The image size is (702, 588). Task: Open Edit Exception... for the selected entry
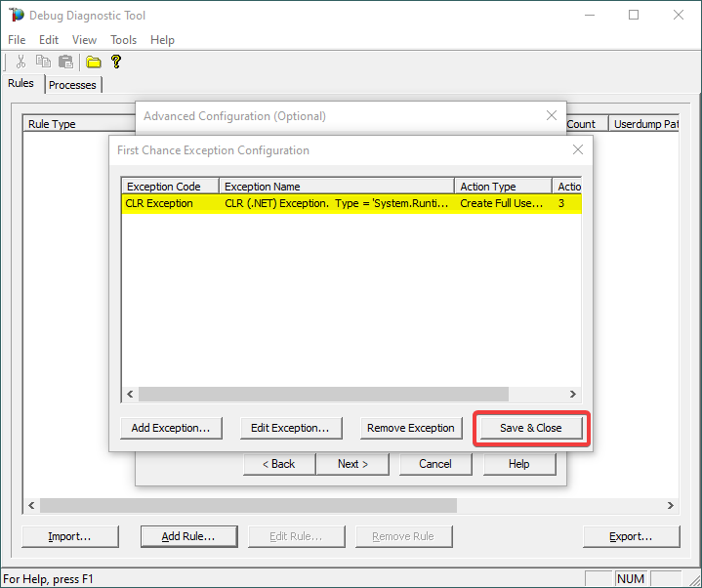pyautogui.click(x=290, y=428)
